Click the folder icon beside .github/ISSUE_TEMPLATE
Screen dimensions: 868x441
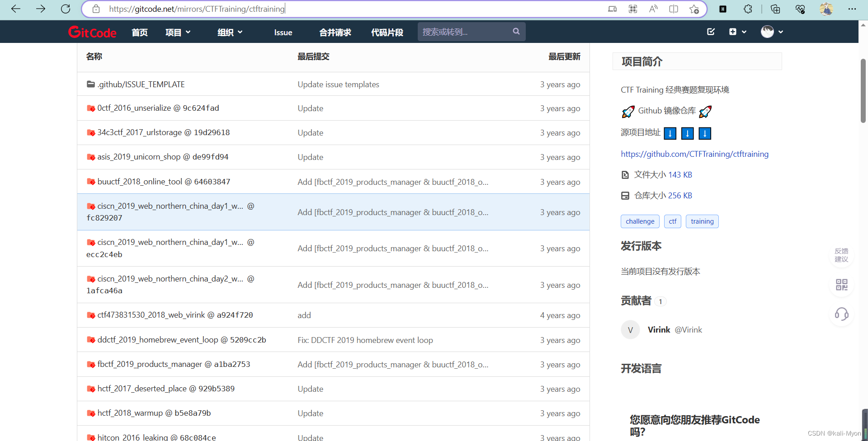90,84
